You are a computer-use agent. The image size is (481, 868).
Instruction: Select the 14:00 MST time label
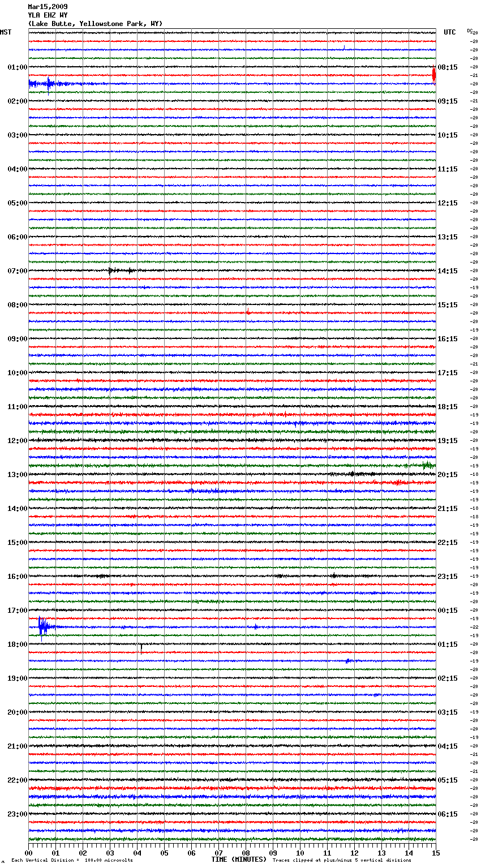(18, 509)
